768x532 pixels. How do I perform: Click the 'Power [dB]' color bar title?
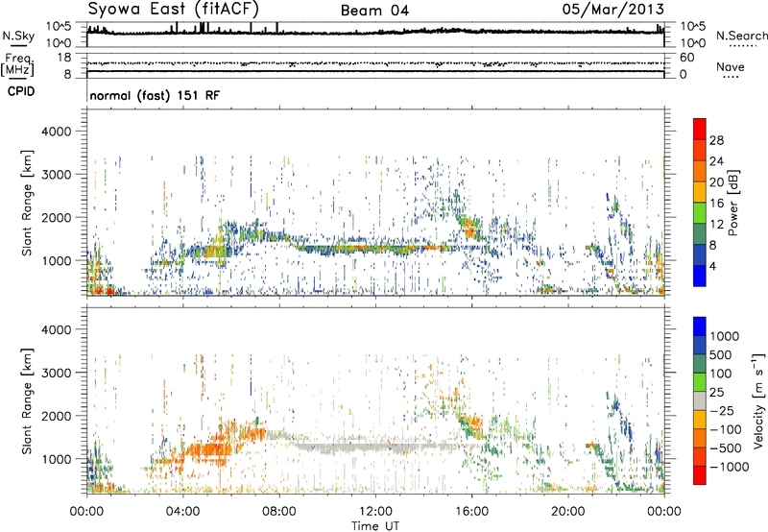coord(733,203)
